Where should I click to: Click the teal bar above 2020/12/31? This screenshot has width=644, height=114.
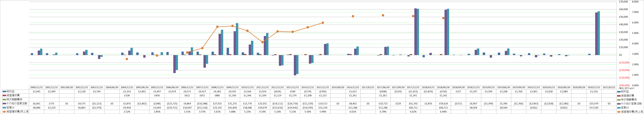(x=598, y=33)
